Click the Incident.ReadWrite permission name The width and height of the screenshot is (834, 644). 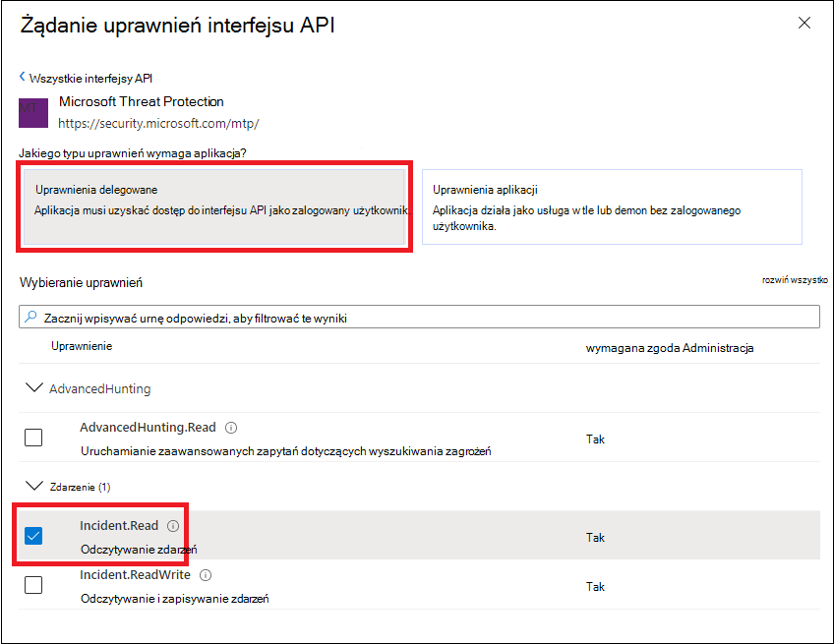tap(137, 575)
